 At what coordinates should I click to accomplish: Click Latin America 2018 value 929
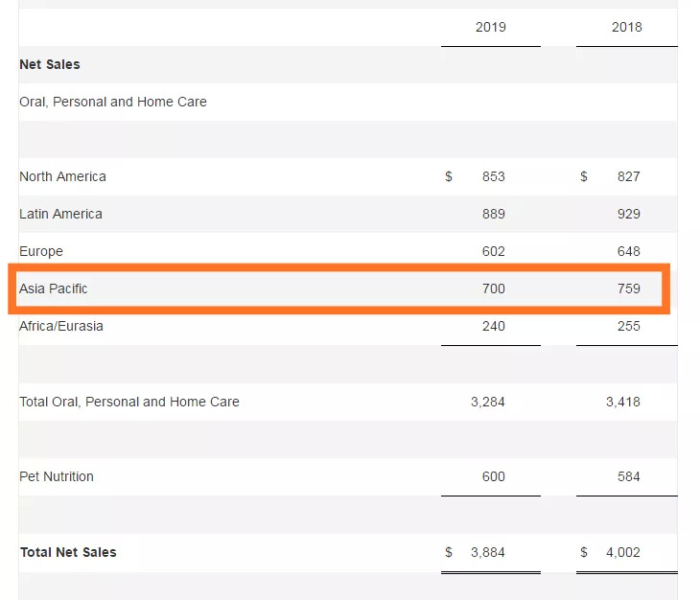coord(629,214)
